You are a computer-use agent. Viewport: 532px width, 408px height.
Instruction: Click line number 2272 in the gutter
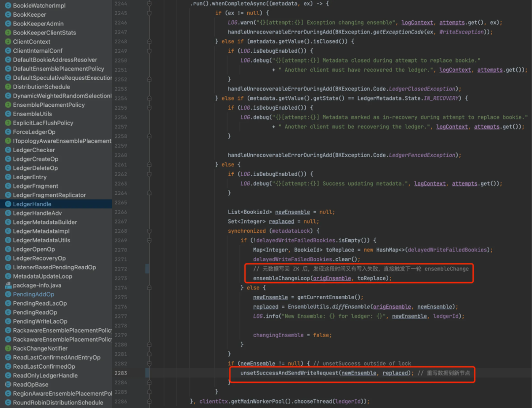click(x=121, y=269)
